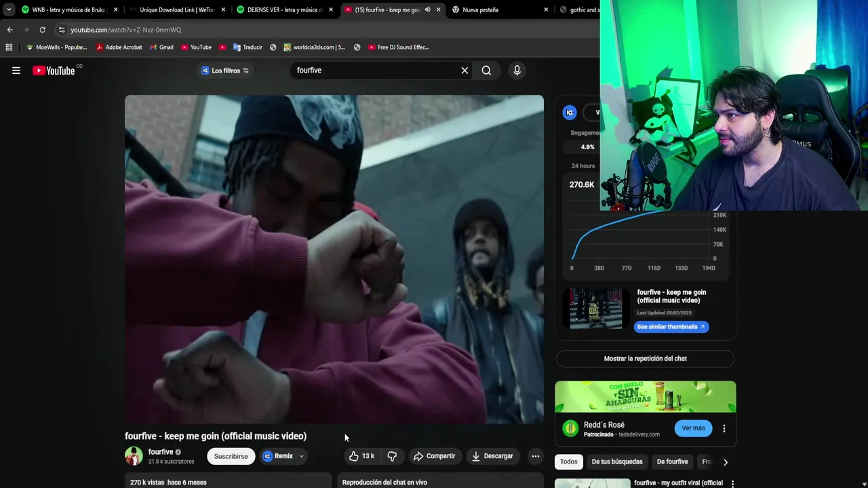Screen dimensions: 868x488
Task: Switch to gothic and tab
Action: coord(578,9)
